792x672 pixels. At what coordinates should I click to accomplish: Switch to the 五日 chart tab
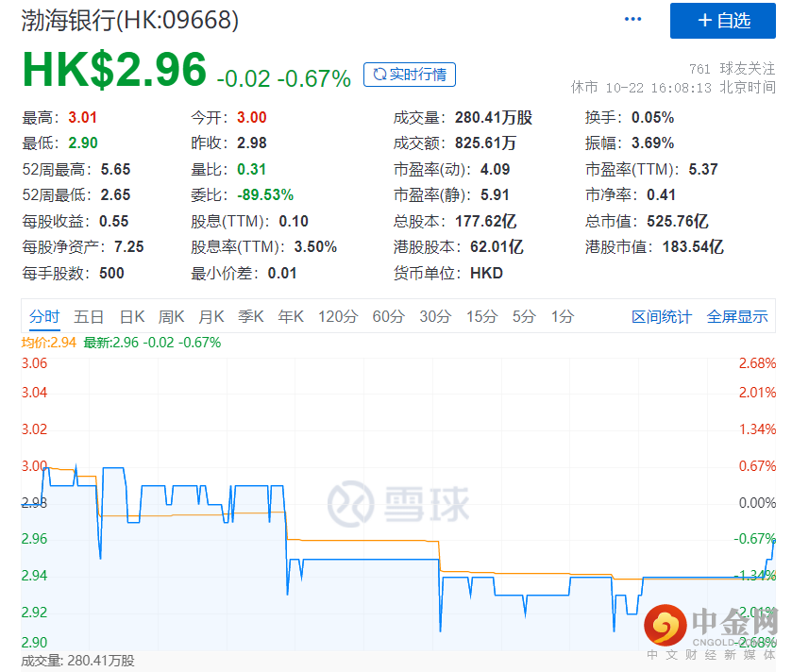tap(89, 317)
